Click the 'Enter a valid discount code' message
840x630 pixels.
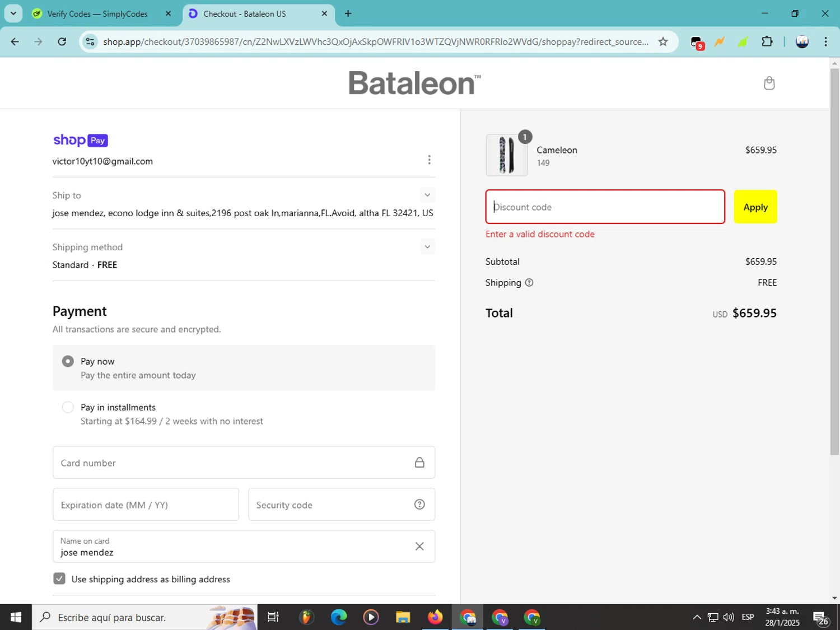(540, 234)
